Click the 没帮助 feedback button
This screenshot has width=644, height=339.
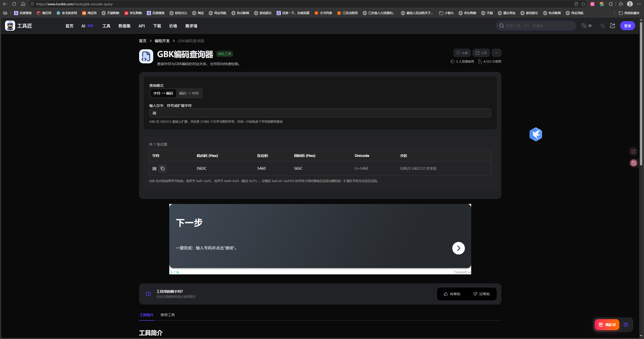tap(481, 294)
